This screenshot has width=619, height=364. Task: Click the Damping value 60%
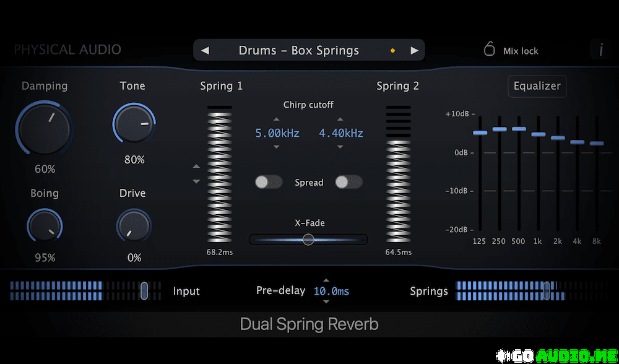pyautogui.click(x=45, y=170)
